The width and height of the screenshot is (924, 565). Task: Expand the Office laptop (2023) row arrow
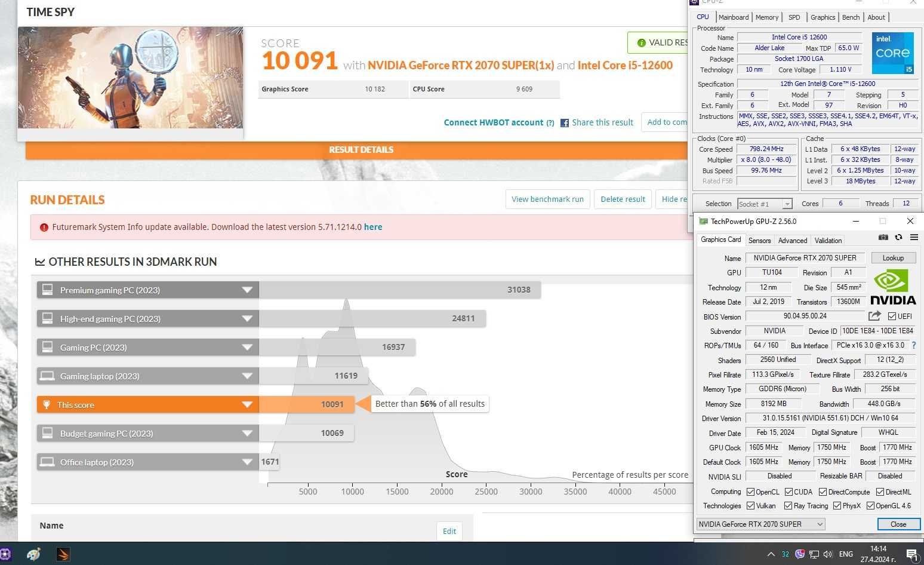(247, 462)
